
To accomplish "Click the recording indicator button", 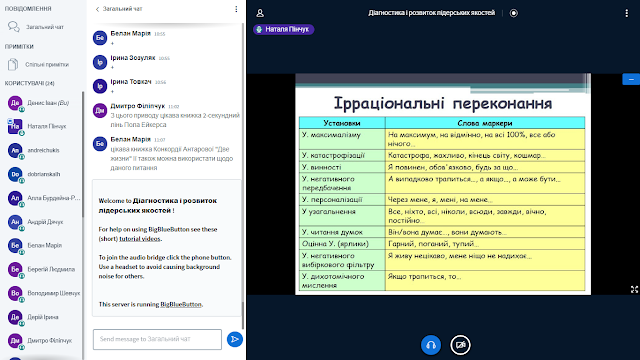I will click(x=513, y=13).
